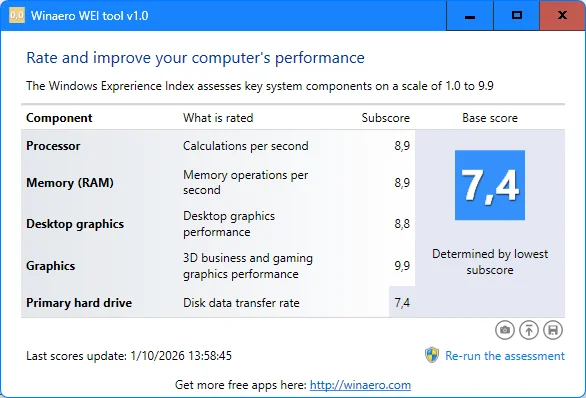
Task: Click the Desktop graphics subscore 8,8
Action: point(402,224)
